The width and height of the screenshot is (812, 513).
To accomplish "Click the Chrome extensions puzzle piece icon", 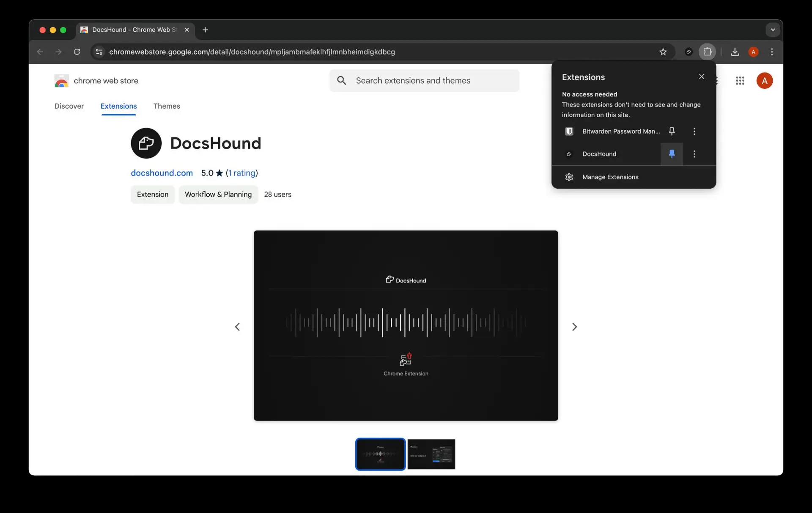I will 708,52.
